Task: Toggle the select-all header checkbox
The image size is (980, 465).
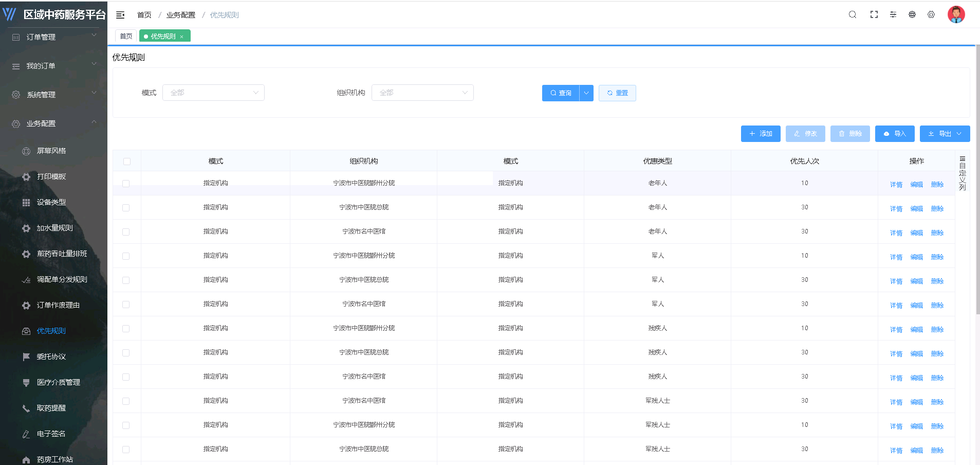Action: pos(127,162)
